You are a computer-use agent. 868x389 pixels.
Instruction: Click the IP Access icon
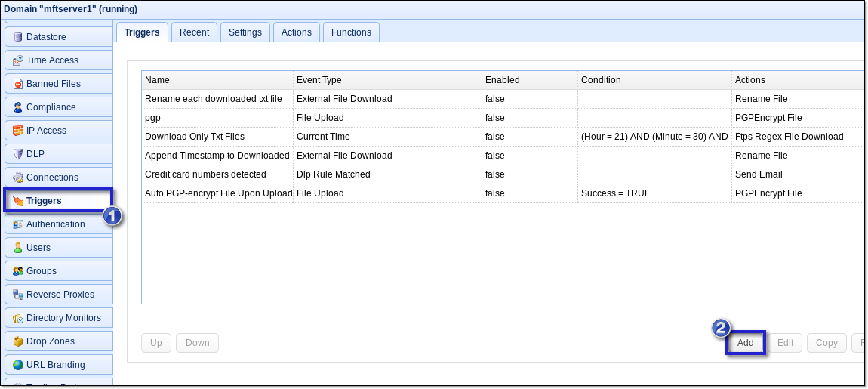(18, 131)
